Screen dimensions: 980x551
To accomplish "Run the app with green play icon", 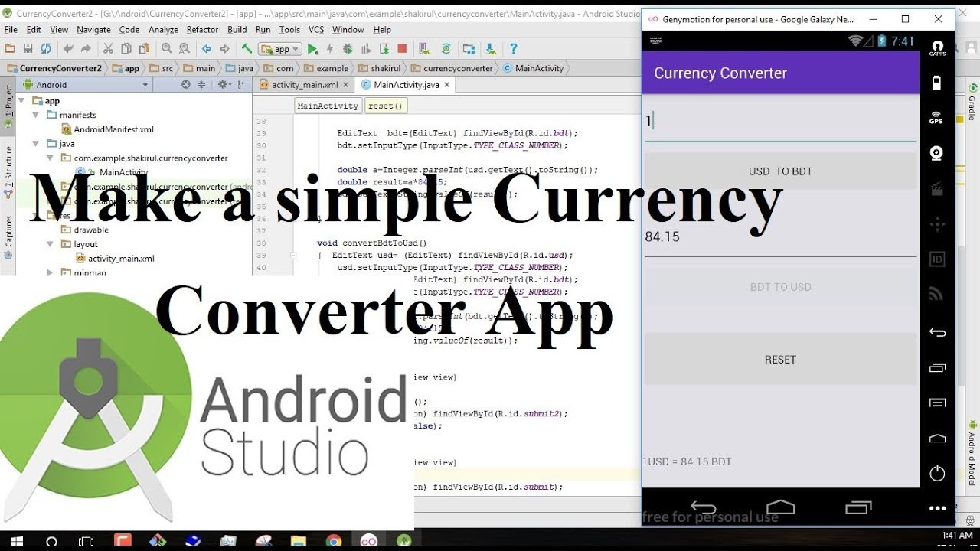I will (x=312, y=49).
